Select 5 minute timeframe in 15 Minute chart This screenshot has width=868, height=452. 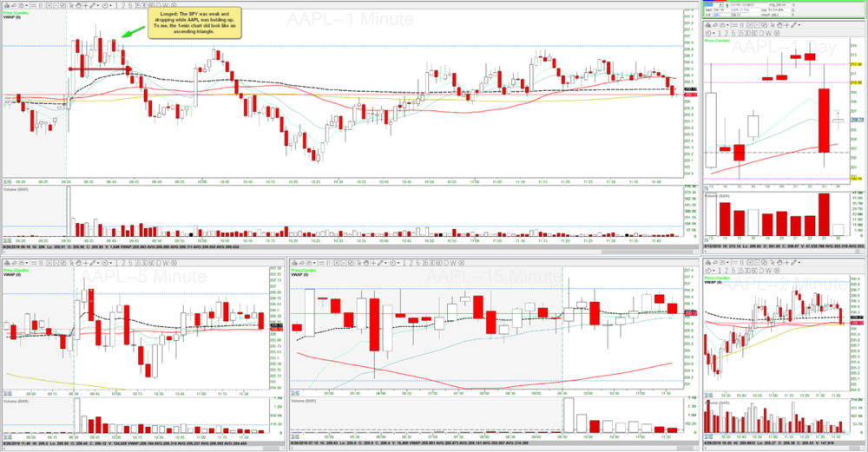click(x=418, y=263)
